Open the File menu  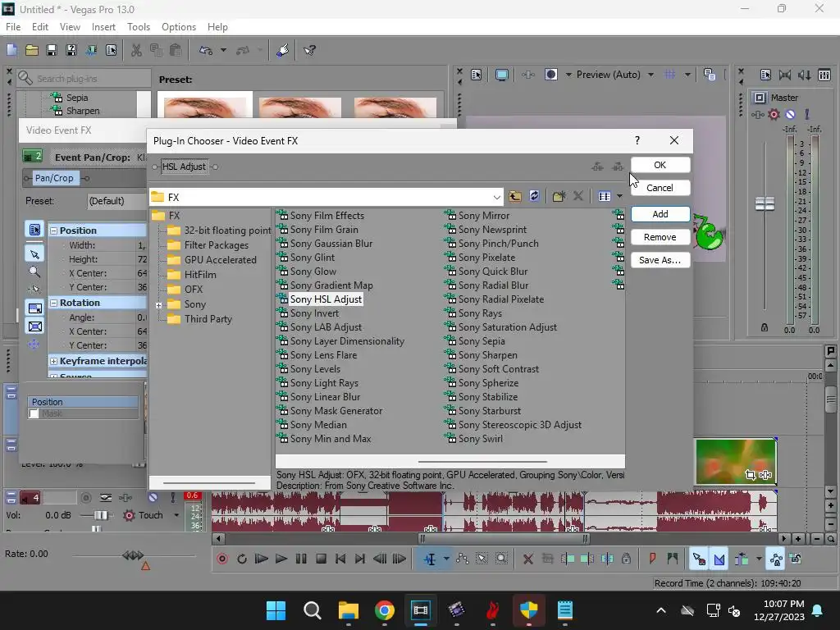(13, 27)
